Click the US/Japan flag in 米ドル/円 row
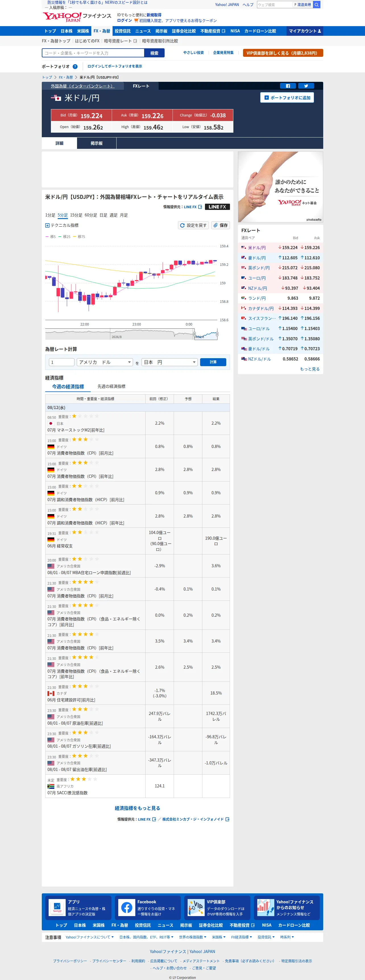The image size is (365, 980). pos(244,248)
